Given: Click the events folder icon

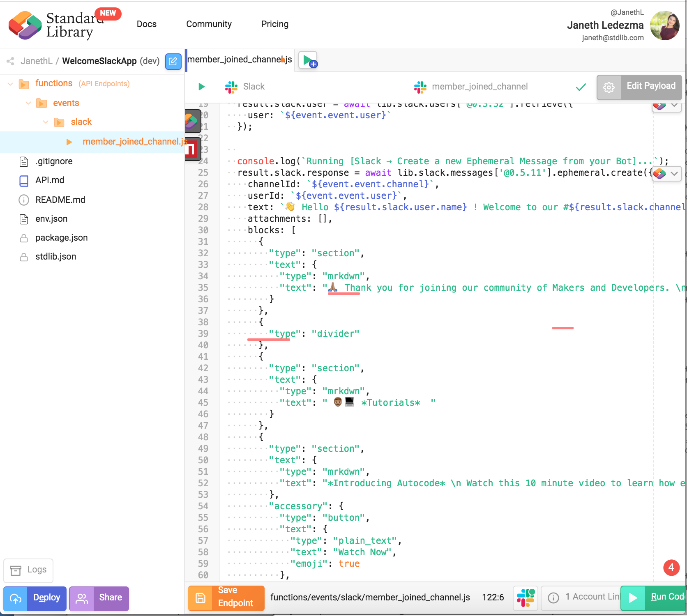Looking at the screenshot, I should click(41, 103).
